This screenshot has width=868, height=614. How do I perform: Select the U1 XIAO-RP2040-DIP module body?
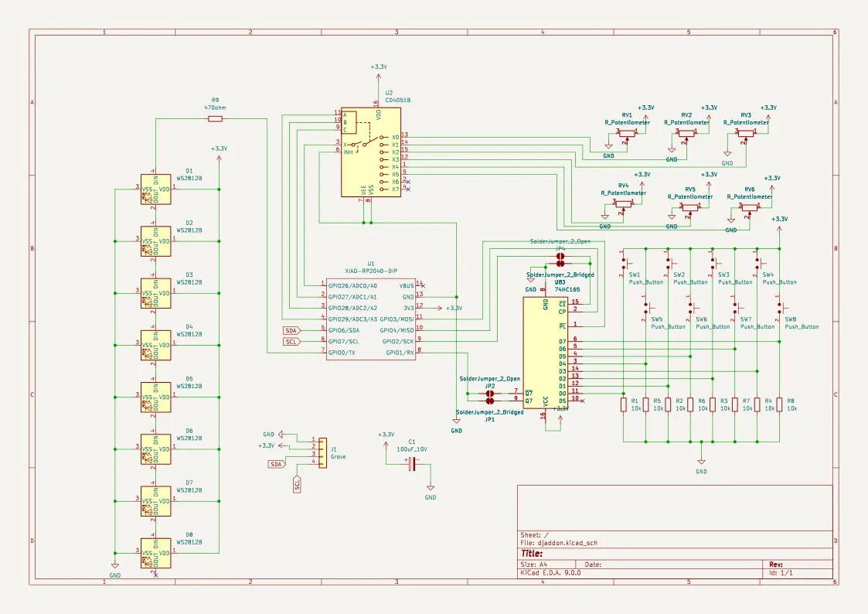point(371,319)
